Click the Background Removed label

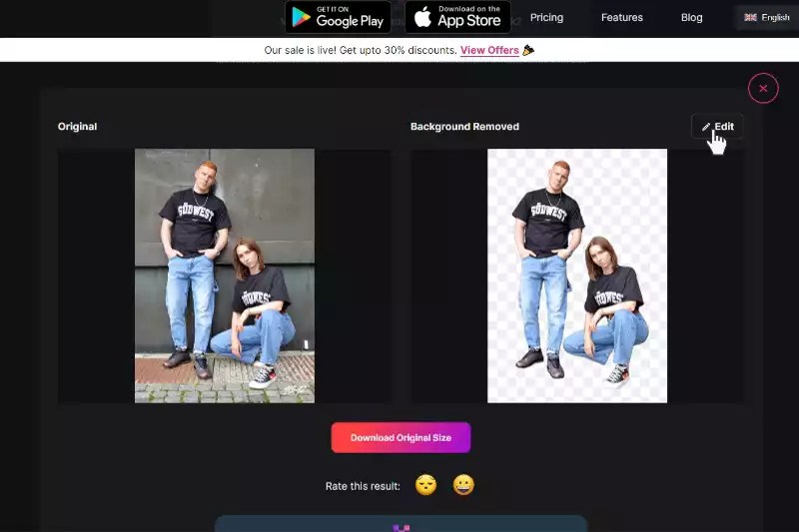point(464,126)
